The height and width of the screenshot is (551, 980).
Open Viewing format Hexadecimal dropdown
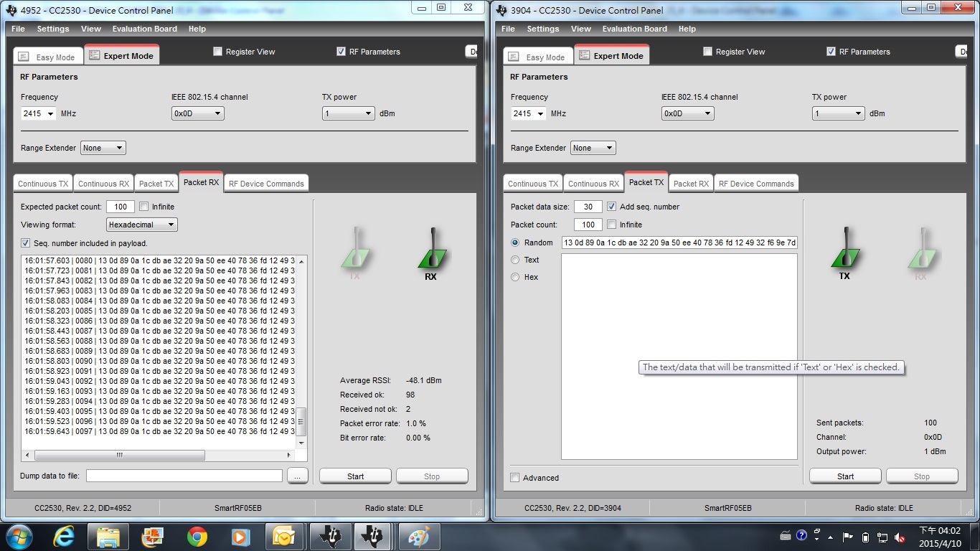click(x=142, y=225)
